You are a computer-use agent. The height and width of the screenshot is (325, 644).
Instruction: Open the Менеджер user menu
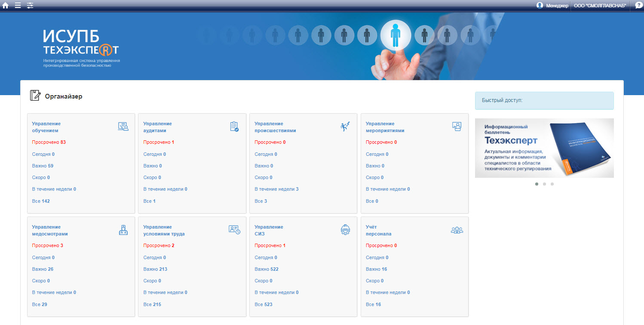(x=552, y=6)
